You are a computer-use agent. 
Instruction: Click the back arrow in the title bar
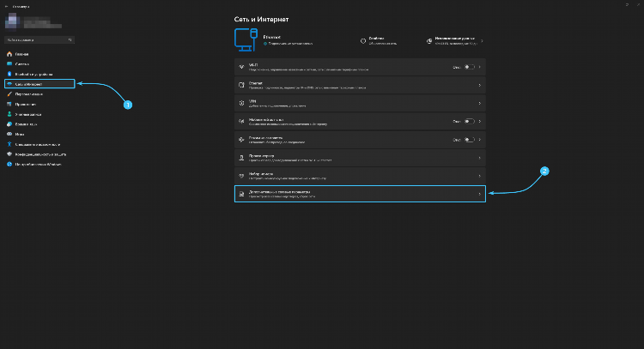[x=6, y=7]
